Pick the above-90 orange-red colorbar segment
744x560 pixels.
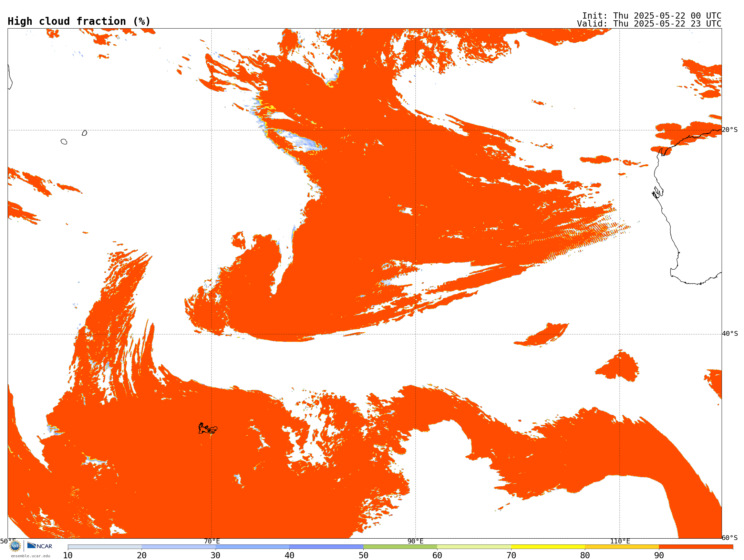tap(696, 547)
